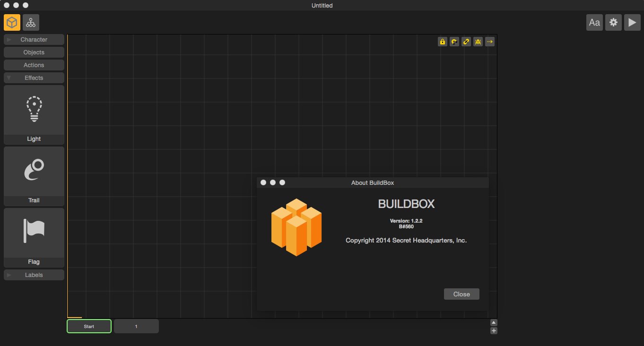This screenshot has height=346, width=644.
Task: Open the Actions section
Action: point(34,65)
